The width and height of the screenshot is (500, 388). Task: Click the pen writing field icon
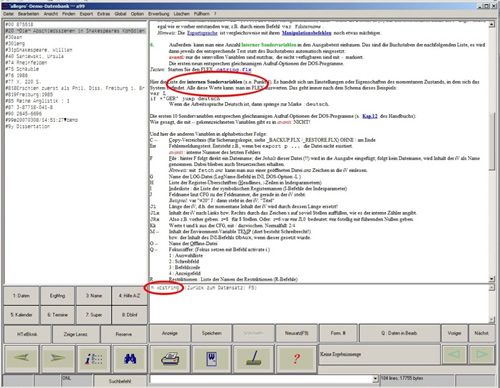click(254, 359)
